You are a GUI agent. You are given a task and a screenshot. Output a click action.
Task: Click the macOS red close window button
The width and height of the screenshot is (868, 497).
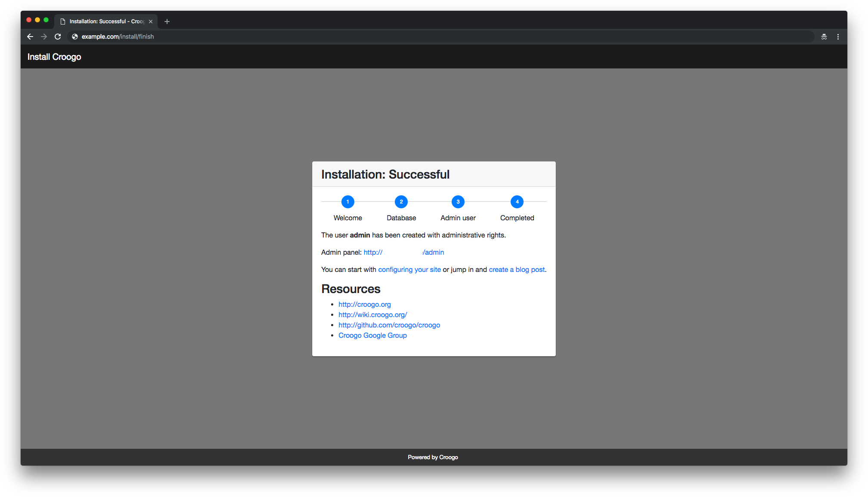pyautogui.click(x=29, y=20)
